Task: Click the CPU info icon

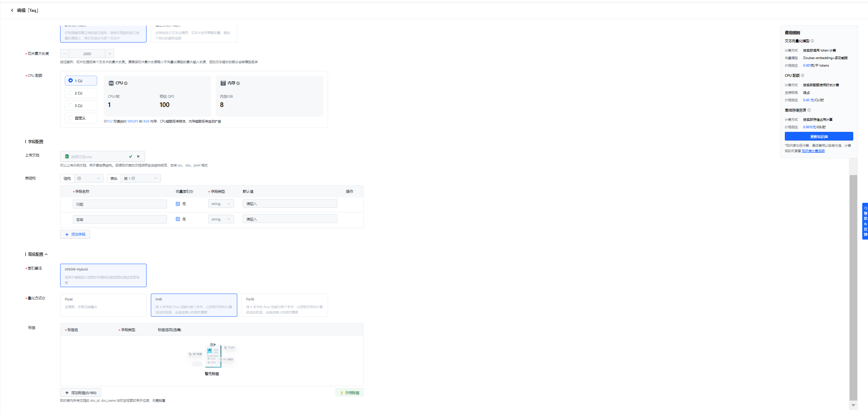Action: [126, 83]
